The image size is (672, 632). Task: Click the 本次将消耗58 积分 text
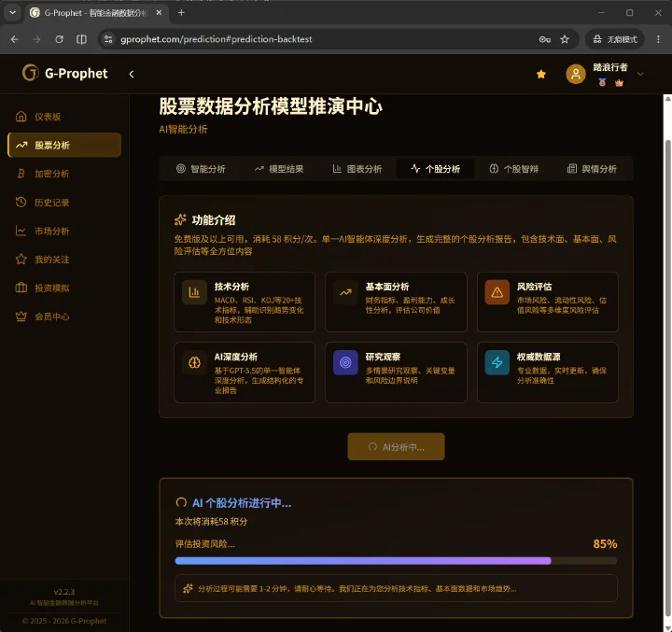coord(211,522)
